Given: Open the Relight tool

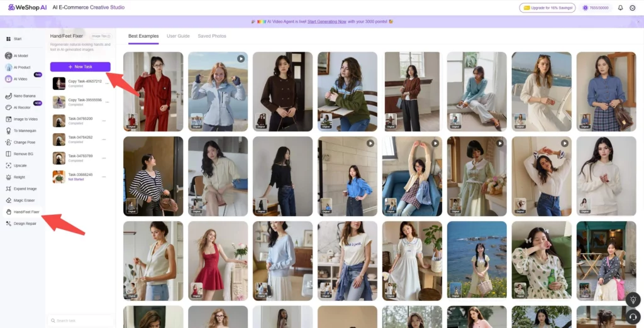Looking at the screenshot, I should point(20,177).
